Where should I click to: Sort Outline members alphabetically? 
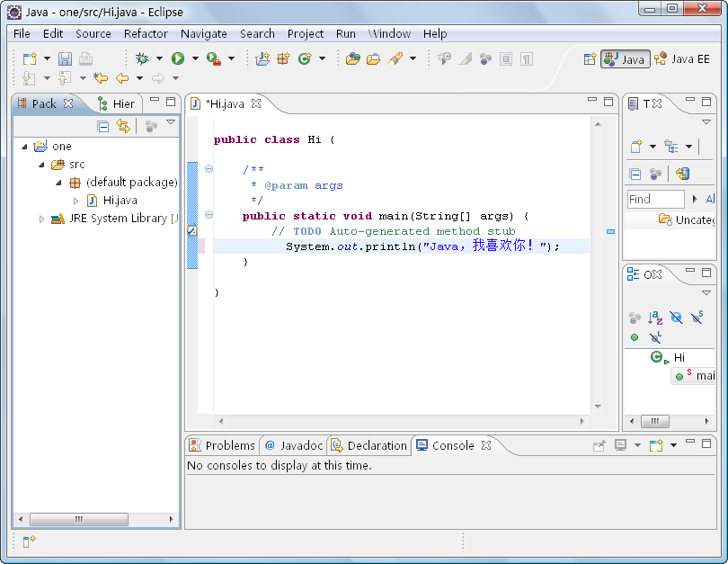point(655,318)
